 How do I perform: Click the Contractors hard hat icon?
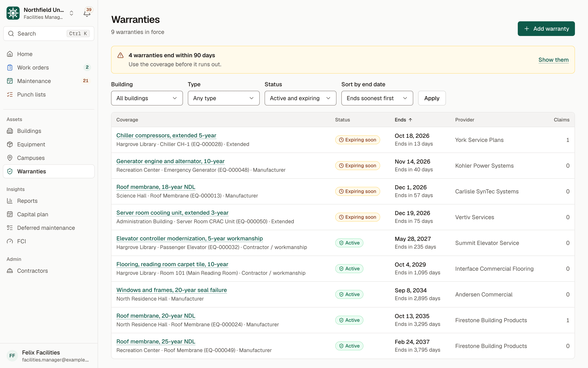point(10,271)
